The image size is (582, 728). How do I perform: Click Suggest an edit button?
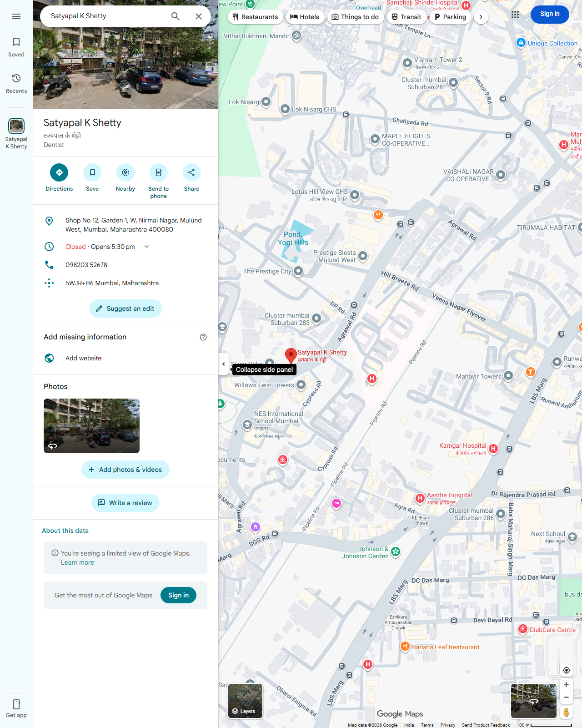pos(125,308)
